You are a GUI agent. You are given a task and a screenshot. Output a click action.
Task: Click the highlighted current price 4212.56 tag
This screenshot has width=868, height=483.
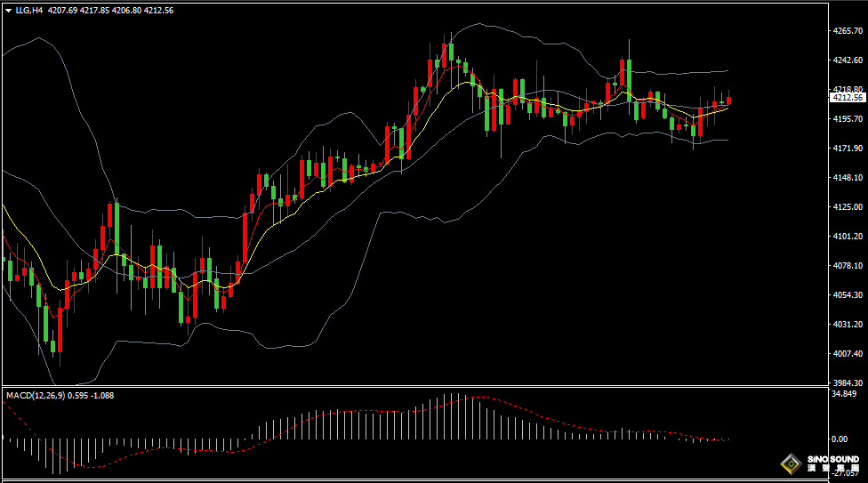tap(848, 98)
